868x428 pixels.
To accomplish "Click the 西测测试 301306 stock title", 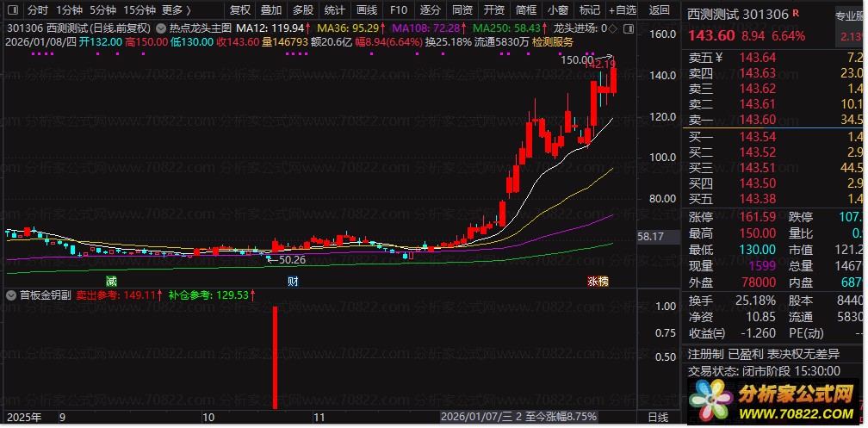I will (738, 15).
